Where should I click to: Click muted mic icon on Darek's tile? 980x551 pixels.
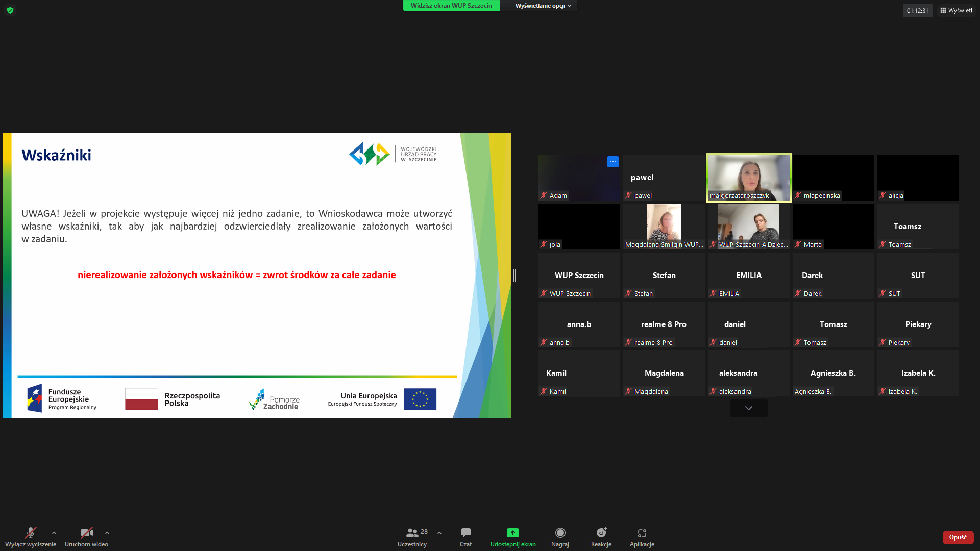[x=798, y=294]
